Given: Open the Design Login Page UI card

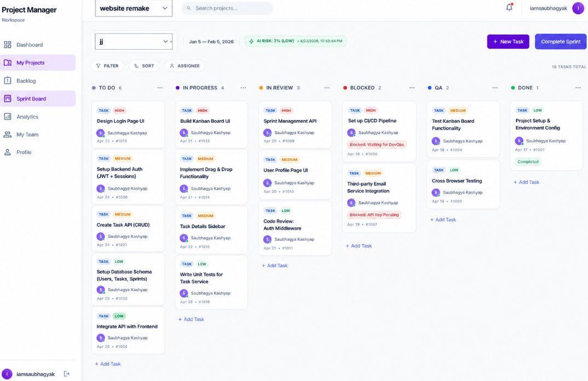Looking at the screenshot, I should pyautogui.click(x=128, y=124).
